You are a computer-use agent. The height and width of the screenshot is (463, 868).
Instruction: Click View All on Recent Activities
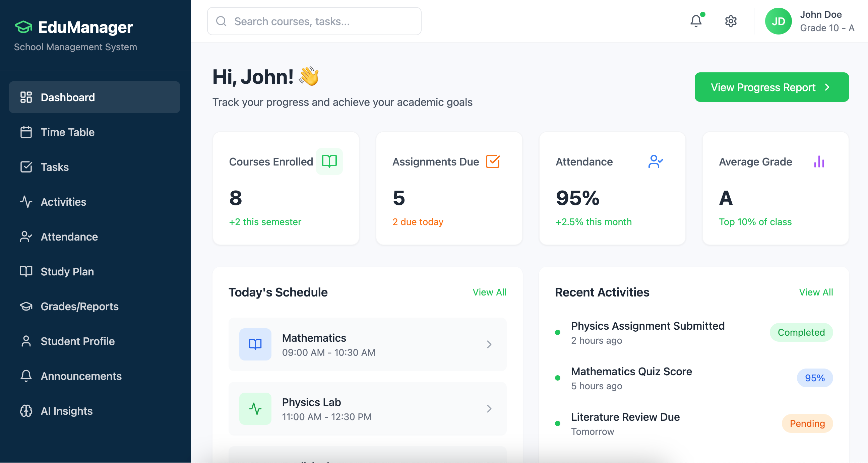[816, 292]
